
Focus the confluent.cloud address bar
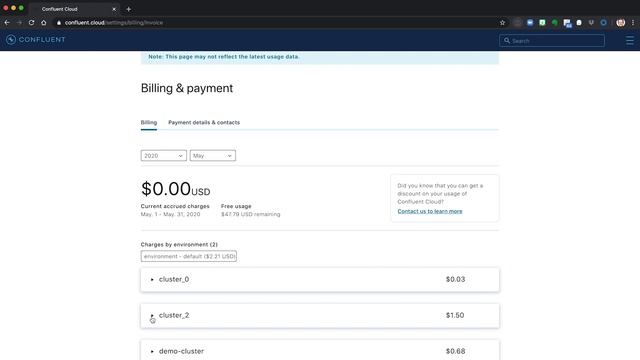tap(278, 23)
